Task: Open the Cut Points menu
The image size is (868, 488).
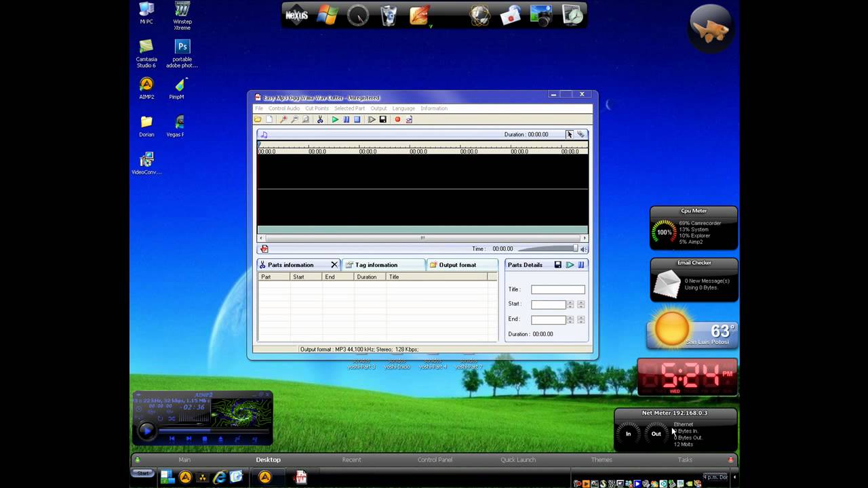Action: click(317, 108)
